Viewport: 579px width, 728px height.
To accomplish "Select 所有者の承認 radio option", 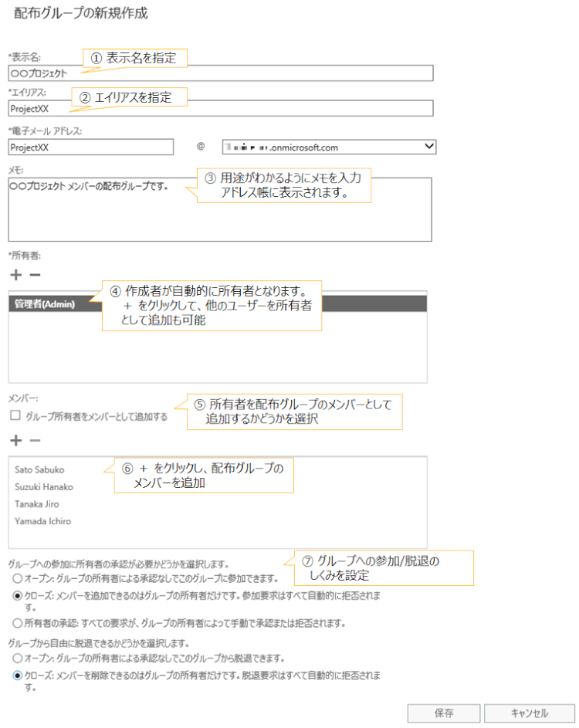I will (x=18, y=623).
